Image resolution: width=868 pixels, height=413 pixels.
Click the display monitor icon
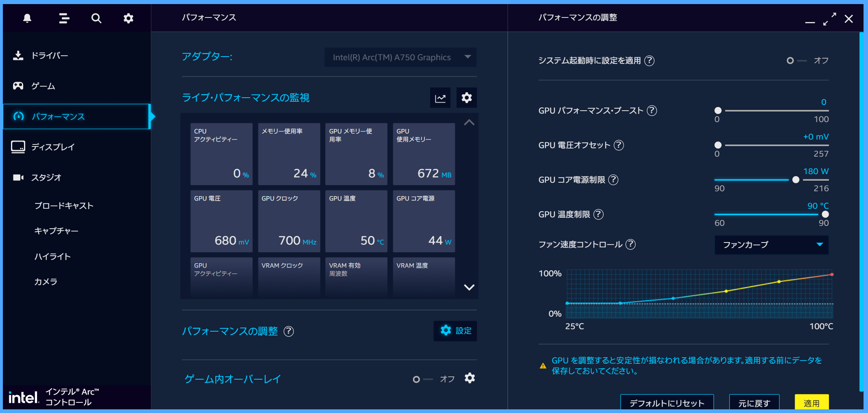click(18, 147)
